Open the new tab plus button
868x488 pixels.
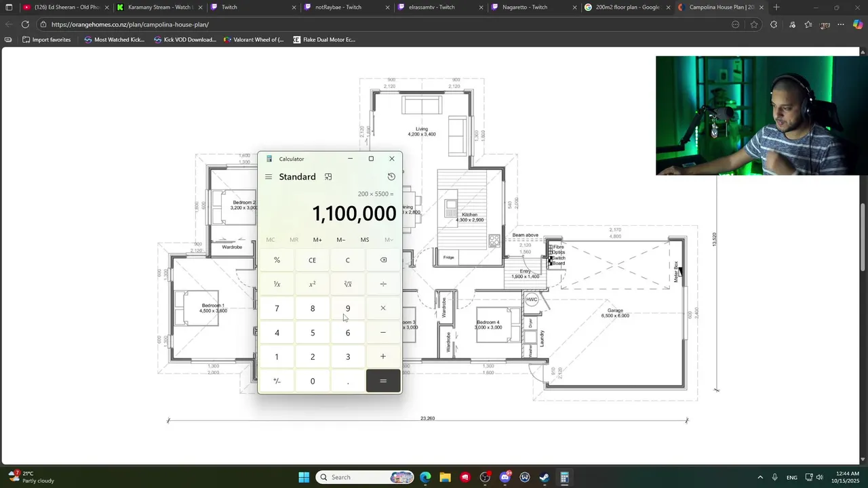point(776,7)
